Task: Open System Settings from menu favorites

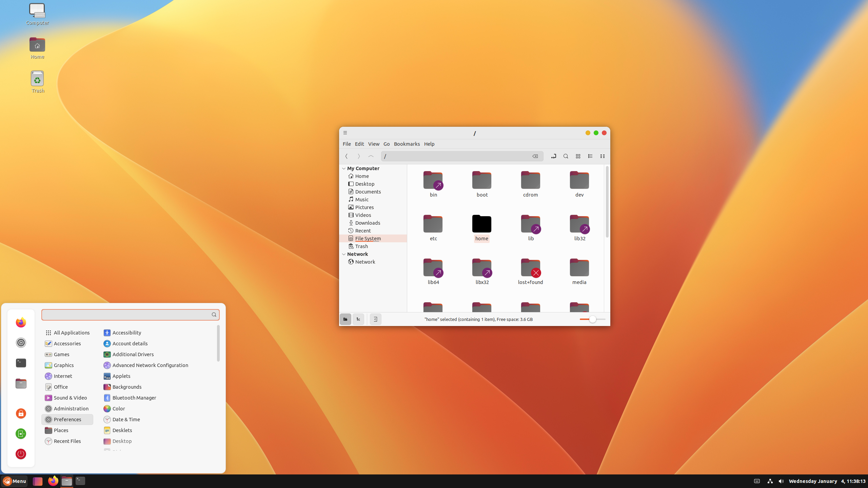Action: pyautogui.click(x=21, y=343)
